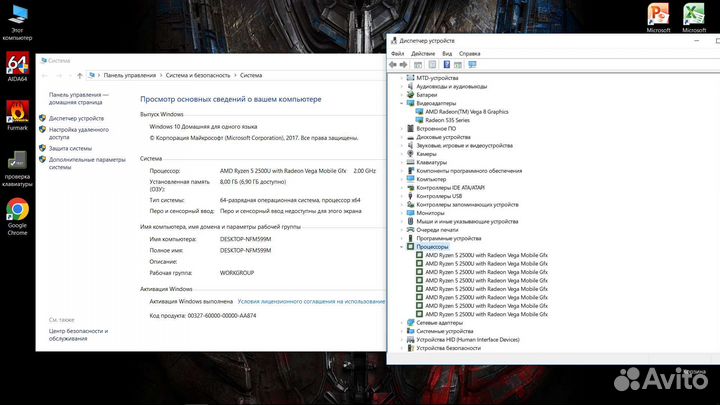Select the Батареи device category
Screen dimensions: 720x405
[x=427, y=95]
